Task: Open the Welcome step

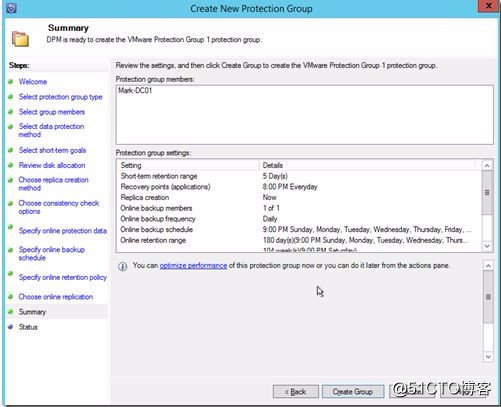Action: pyautogui.click(x=33, y=82)
